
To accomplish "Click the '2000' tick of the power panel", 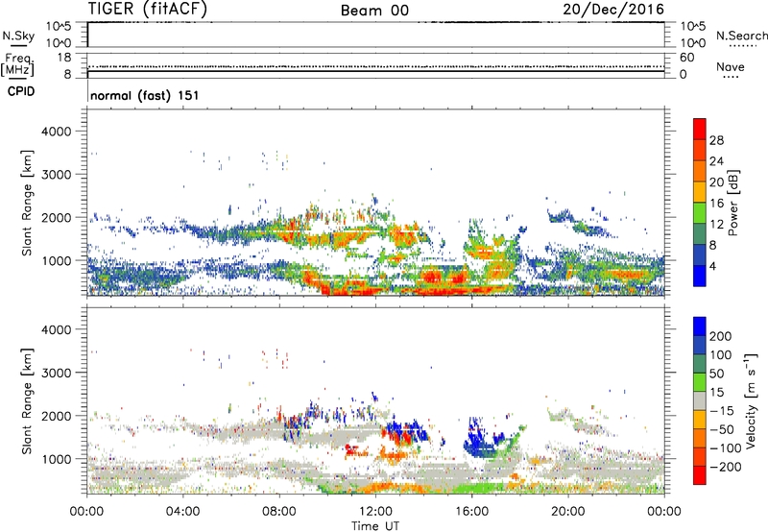I will (56, 217).
